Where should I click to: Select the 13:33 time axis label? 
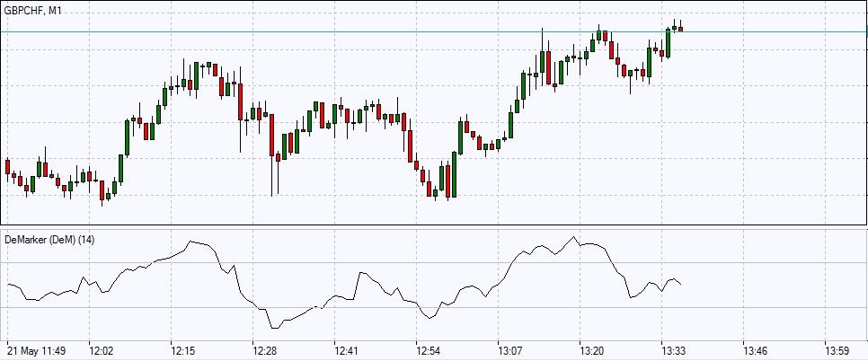tap(674, 351)
